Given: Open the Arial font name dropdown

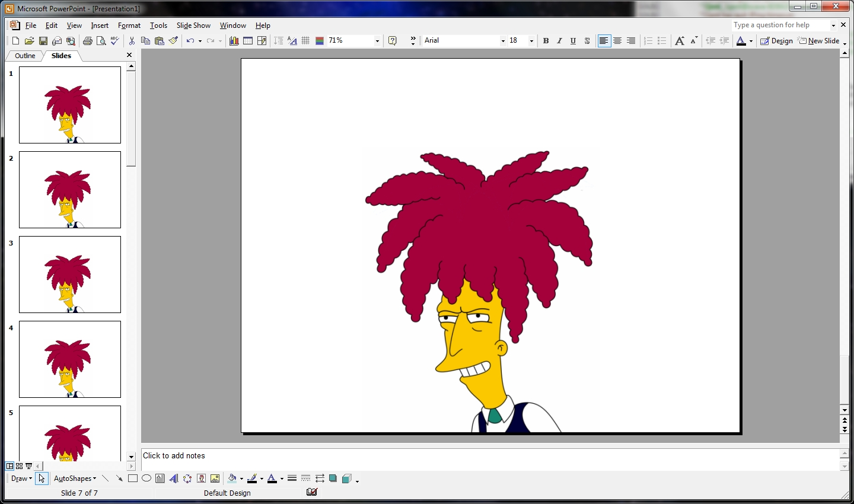Looking at the screenshot, I should pos(503,41).
